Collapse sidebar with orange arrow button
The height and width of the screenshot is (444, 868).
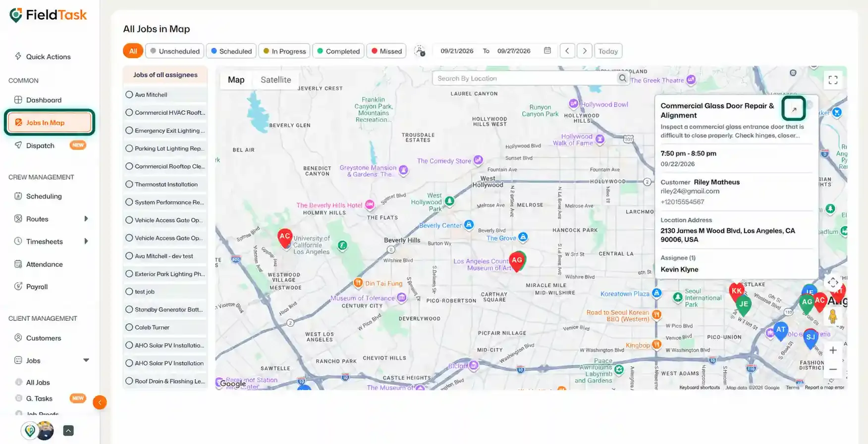(x=100, y=402)
